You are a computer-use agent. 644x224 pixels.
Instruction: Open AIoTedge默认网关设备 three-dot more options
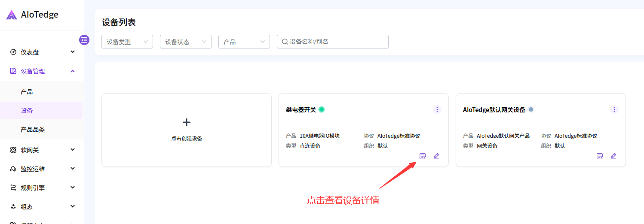[614, 109]
